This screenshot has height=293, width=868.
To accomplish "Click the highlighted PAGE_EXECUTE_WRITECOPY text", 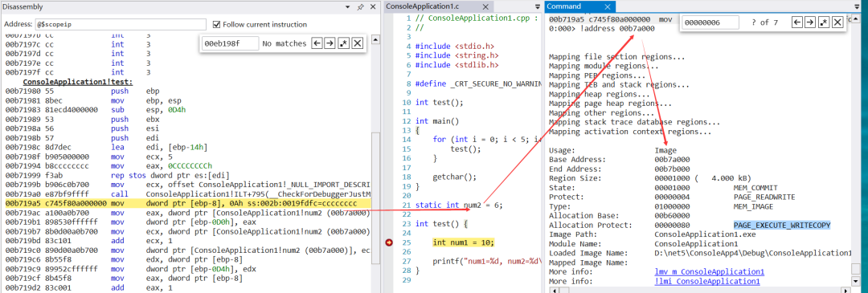I will pyautogui.click(x=782, y=226).
